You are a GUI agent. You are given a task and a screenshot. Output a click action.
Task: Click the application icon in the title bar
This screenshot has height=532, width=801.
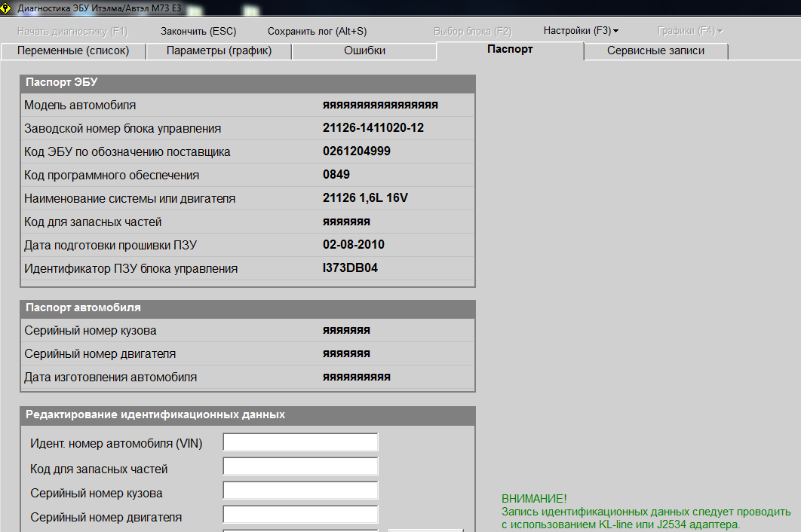pos(7,7)
